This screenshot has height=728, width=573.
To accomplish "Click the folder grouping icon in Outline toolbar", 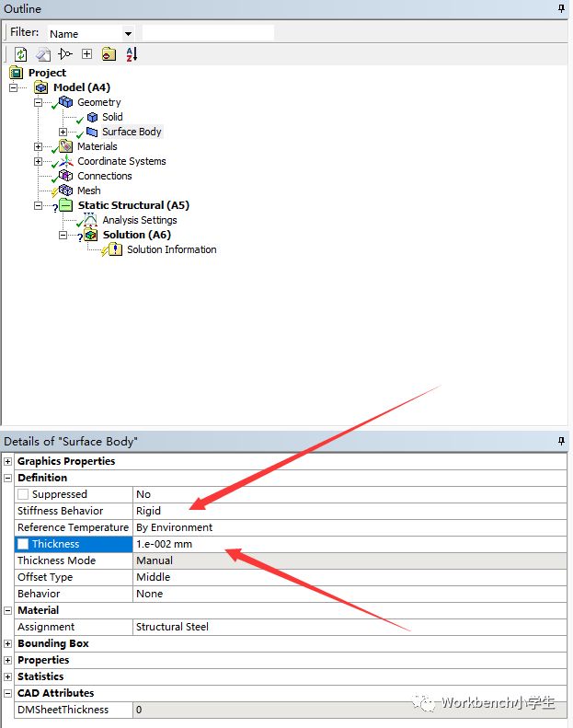I will point(109,54).
